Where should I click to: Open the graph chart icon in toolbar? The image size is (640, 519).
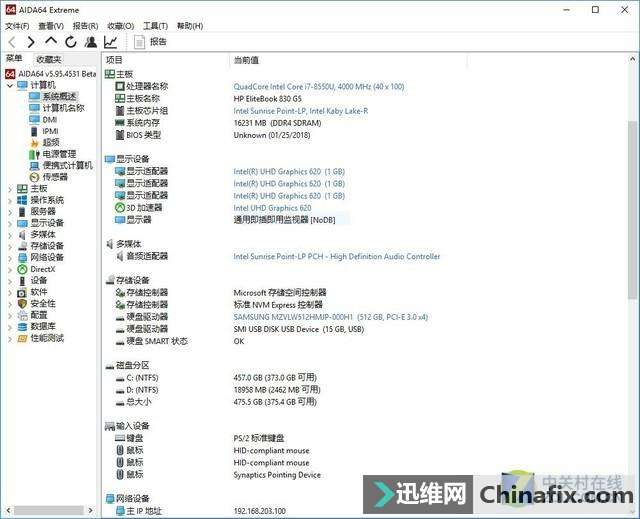tap(110, 42)
